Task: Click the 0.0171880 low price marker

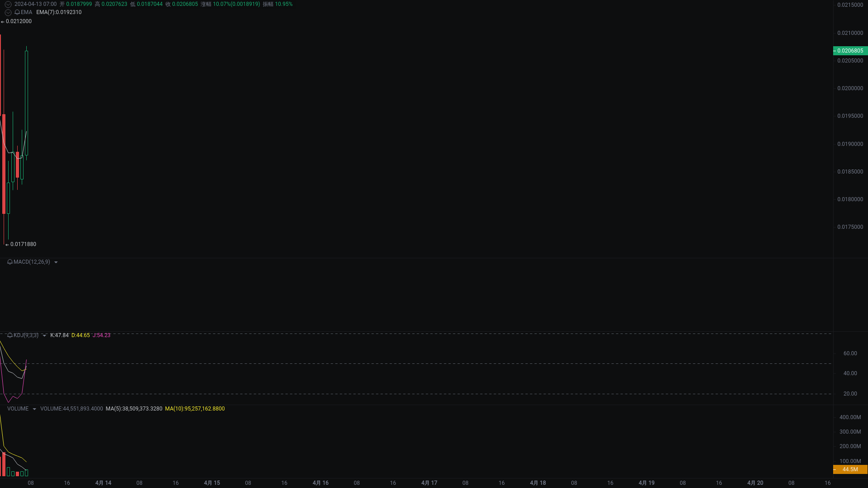Action: (x=21, y=244)
